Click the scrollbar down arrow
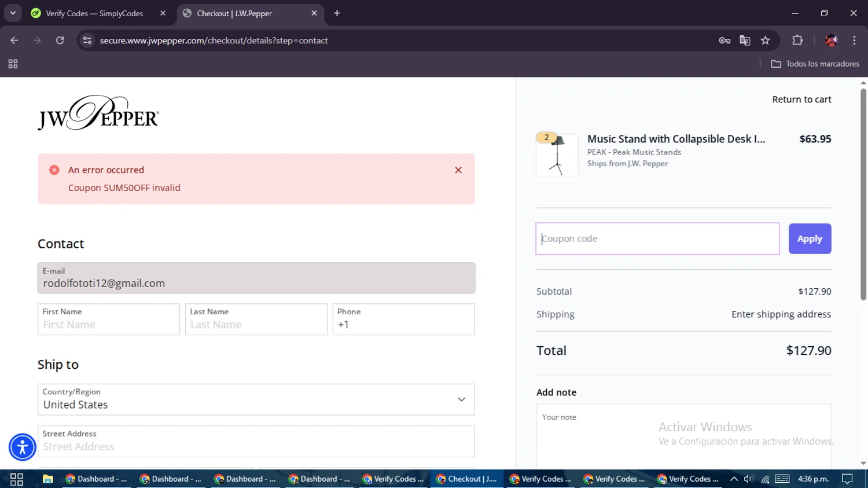 click(863, 464)
